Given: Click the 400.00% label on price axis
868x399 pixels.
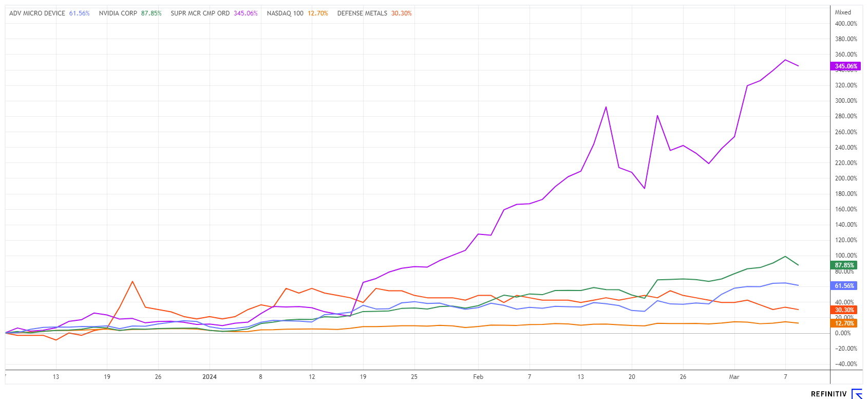Looking at the screenshot, I should click(x=845, y=24).
